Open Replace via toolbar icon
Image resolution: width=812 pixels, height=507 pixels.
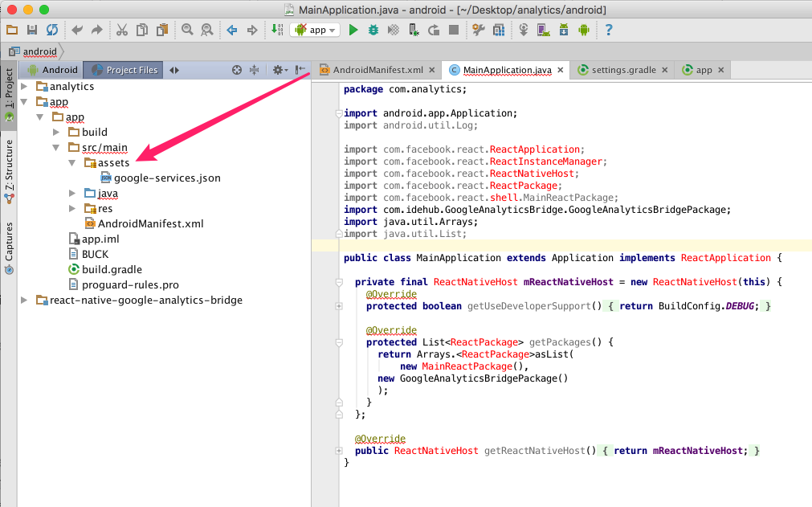(x=206, y=30)
